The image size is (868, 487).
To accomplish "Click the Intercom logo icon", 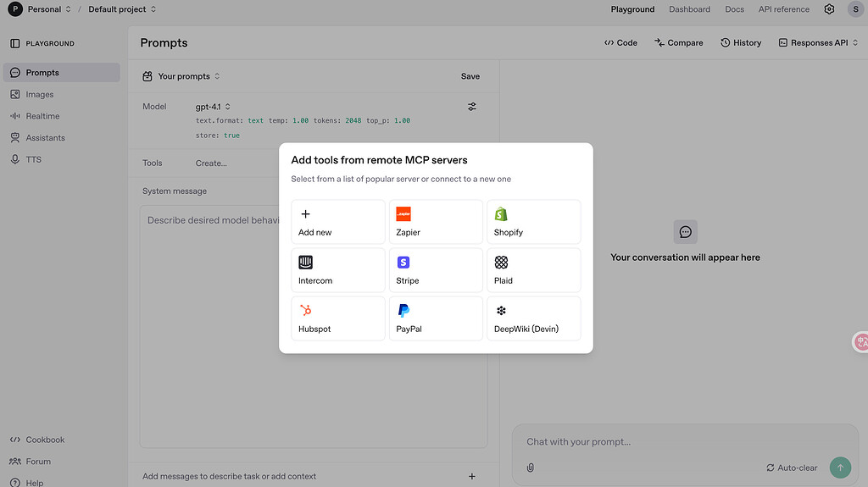I will (305, 263).
